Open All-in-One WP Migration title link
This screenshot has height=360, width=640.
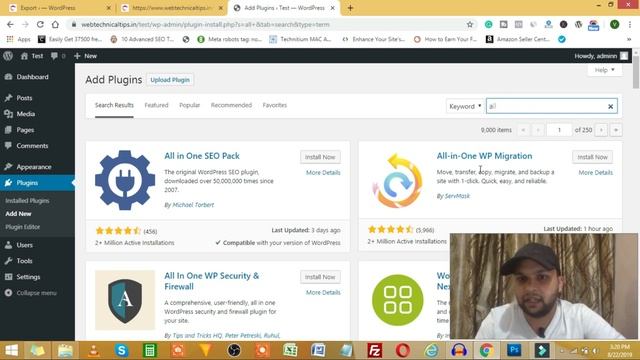[484, 156]
